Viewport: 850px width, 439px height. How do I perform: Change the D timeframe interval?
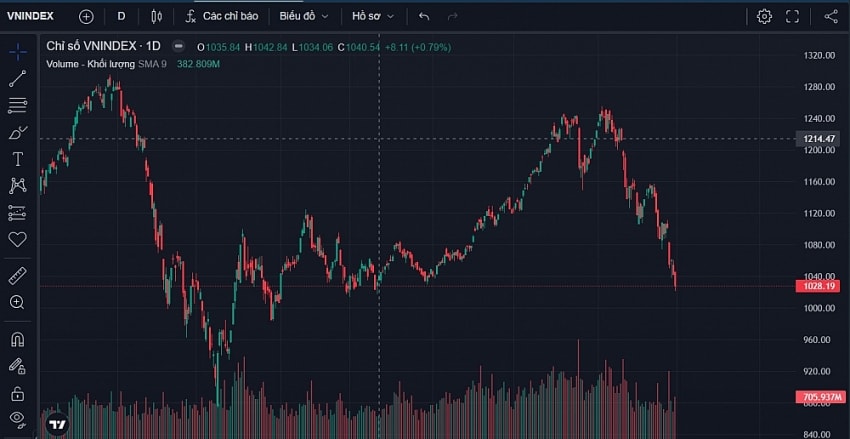click(x=121, y=16)
